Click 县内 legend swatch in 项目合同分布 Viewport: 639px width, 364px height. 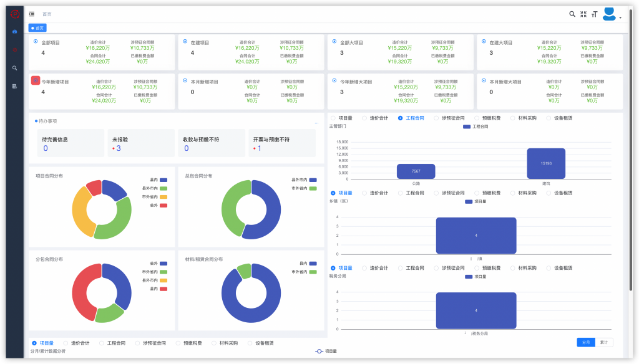163,180
